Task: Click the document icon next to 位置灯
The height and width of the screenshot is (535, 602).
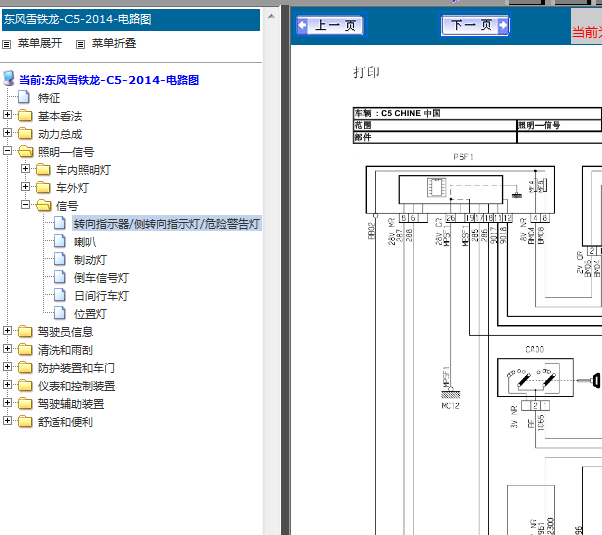Action: tap(60, 313)
